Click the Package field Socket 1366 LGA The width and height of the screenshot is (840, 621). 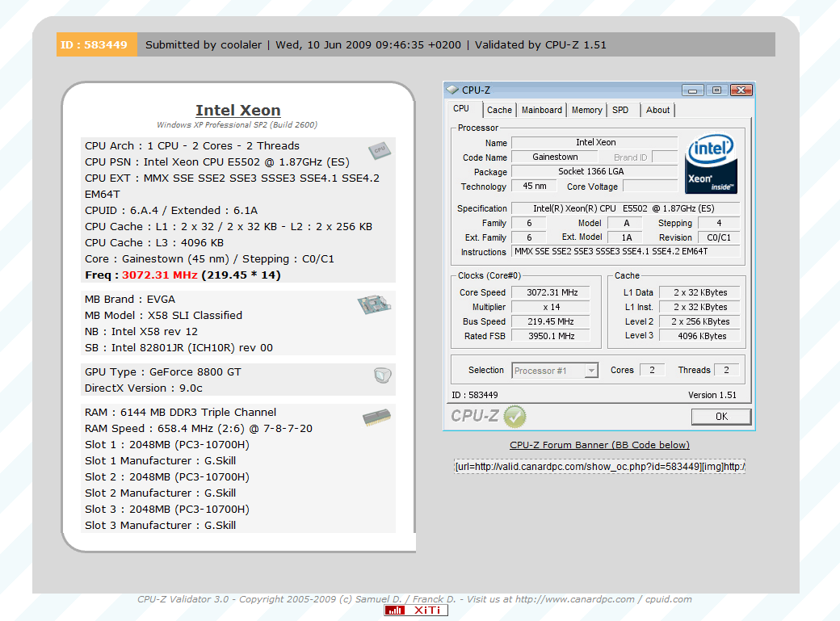pos(594,171)
